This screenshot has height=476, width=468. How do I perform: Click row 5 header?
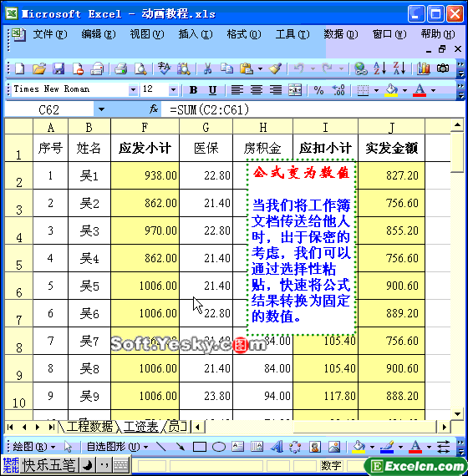[x=19, y=258]
